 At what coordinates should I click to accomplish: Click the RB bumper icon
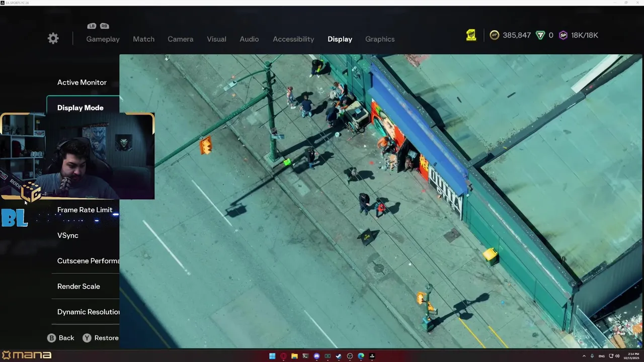104,26
